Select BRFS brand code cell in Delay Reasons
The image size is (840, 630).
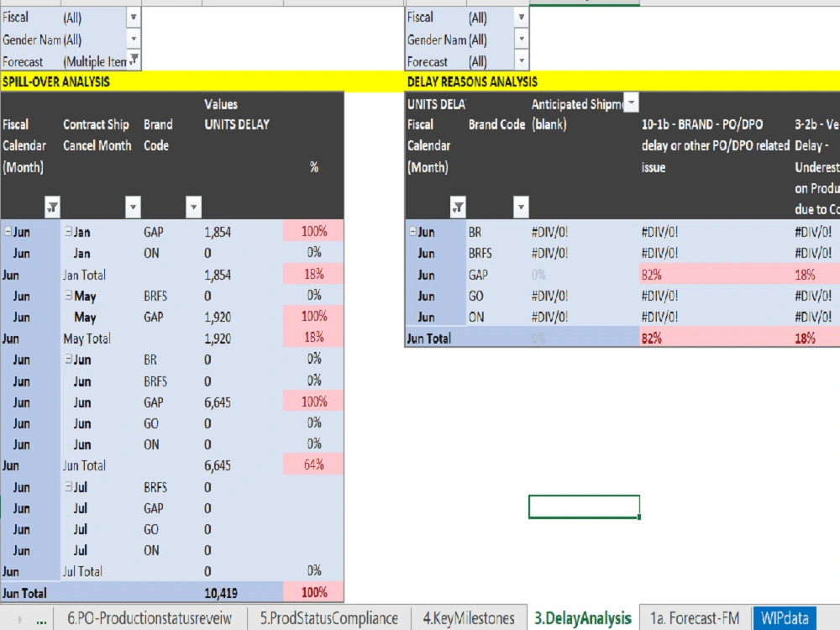(x=480, y=253)
